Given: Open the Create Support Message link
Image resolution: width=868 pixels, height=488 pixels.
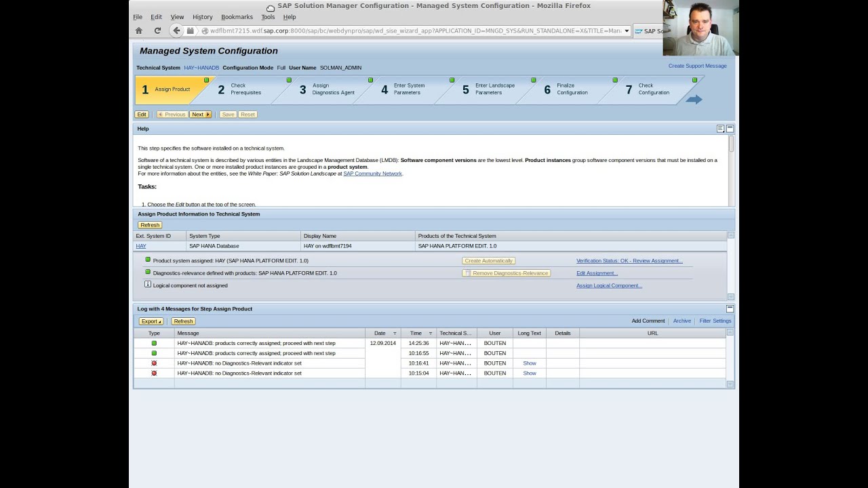Looking at the screenshot, I should 697,66.
